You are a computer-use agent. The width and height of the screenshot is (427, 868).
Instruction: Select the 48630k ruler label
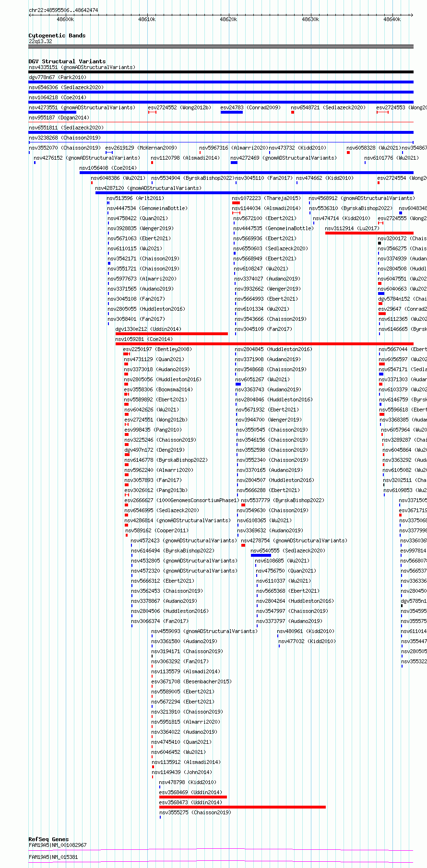tap(310, 19)
